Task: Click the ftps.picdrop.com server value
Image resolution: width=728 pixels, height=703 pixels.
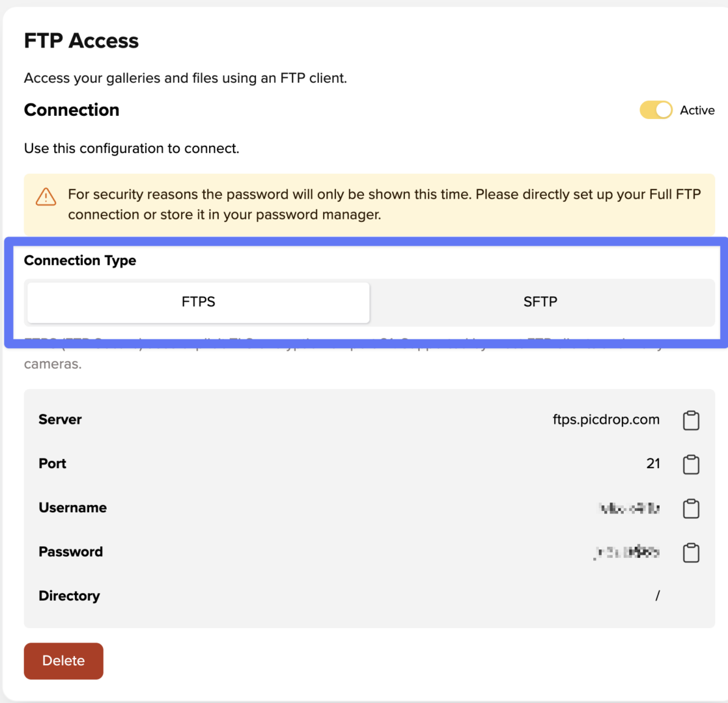Action: (606, 419)
